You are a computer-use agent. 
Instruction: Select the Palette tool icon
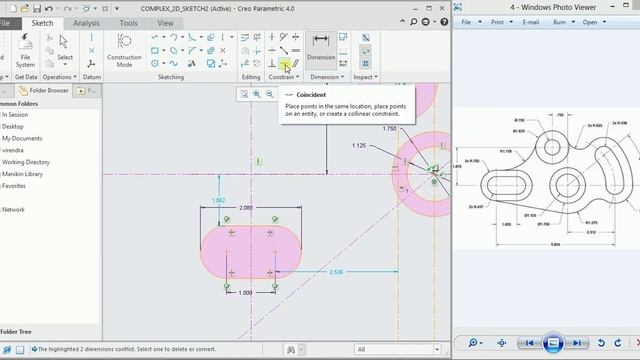tap(211, 64)
